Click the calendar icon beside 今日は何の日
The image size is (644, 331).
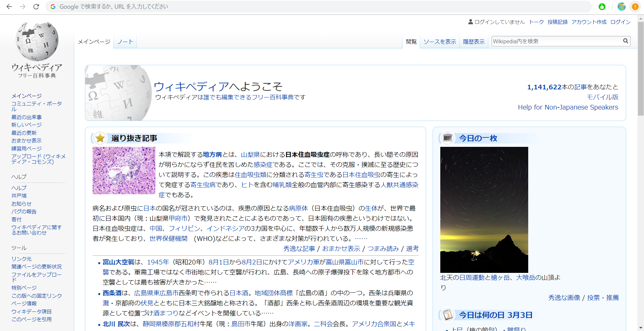coord(447,315)
